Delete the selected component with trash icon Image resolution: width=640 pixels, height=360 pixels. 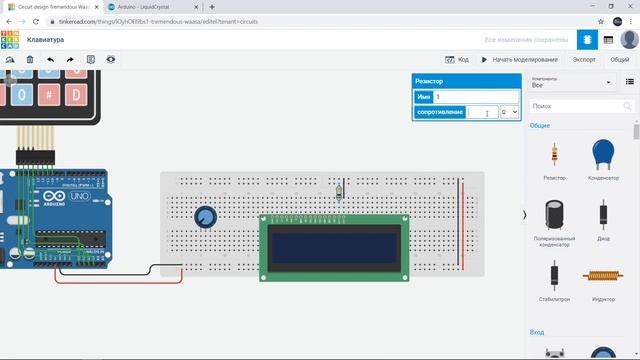click(30, 60)
